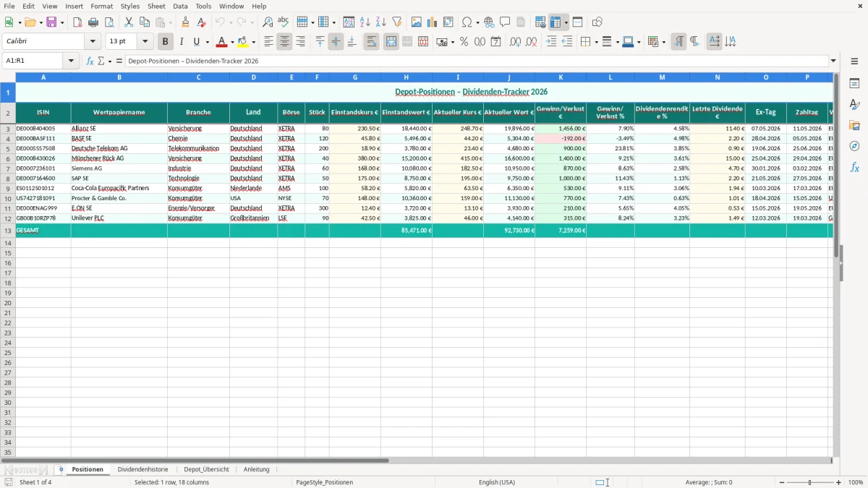Activate Clone Formatting paintbrush

point(186,22)
